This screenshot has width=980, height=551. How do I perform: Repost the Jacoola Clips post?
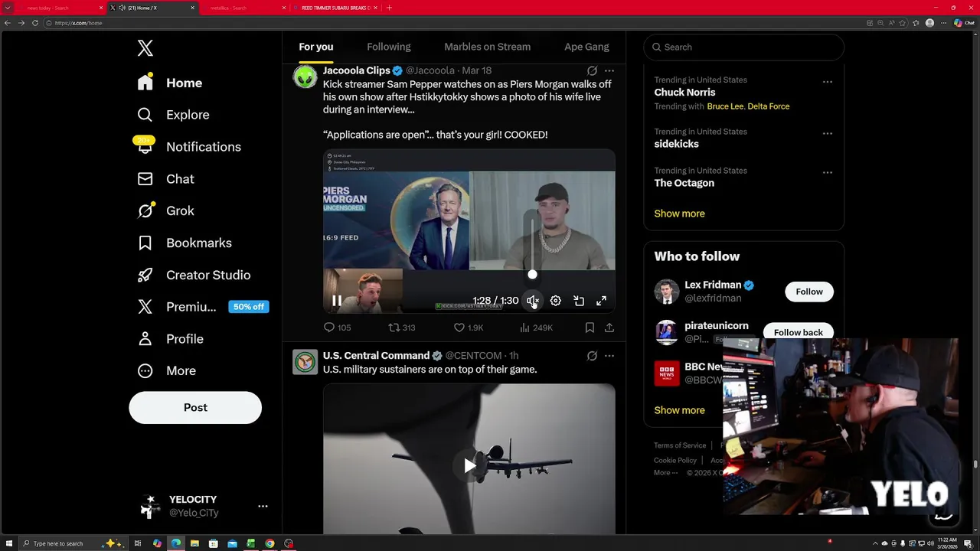click(402, 328)
